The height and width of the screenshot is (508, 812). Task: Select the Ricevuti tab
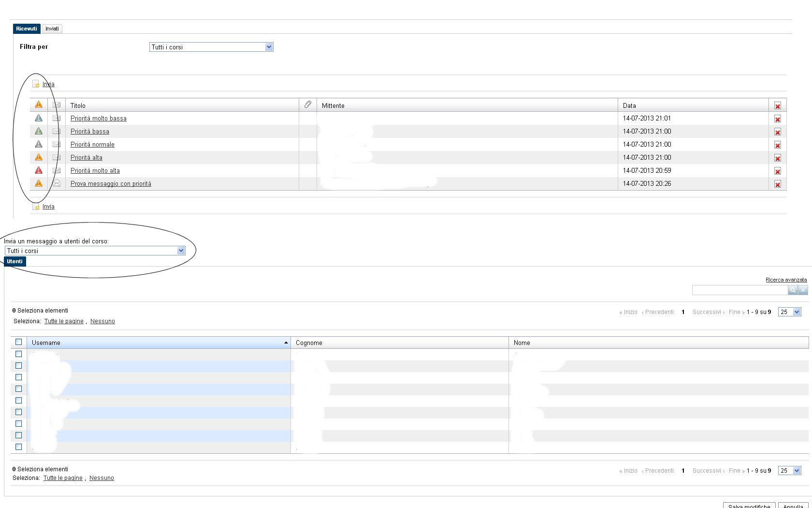pyautogui.click(x=27, y=29)
